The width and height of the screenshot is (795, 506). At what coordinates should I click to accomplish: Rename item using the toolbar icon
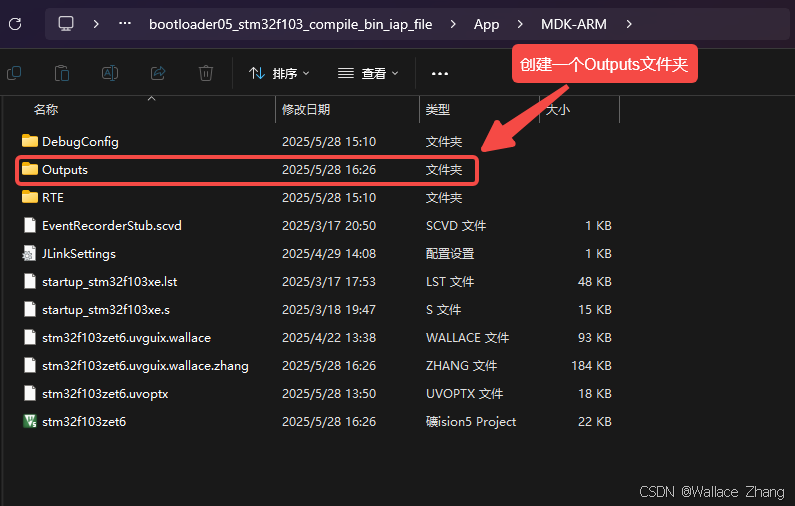[110, 73]
